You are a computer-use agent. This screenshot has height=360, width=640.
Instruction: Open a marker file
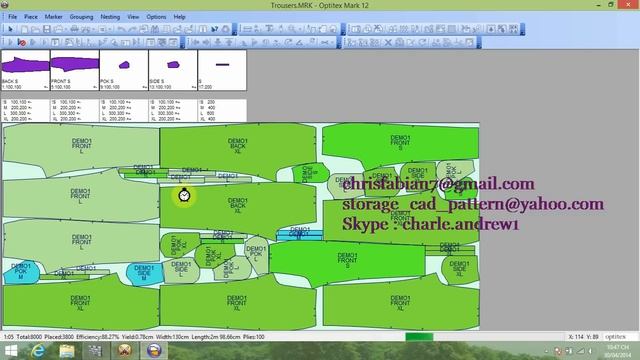pos(35,29)
